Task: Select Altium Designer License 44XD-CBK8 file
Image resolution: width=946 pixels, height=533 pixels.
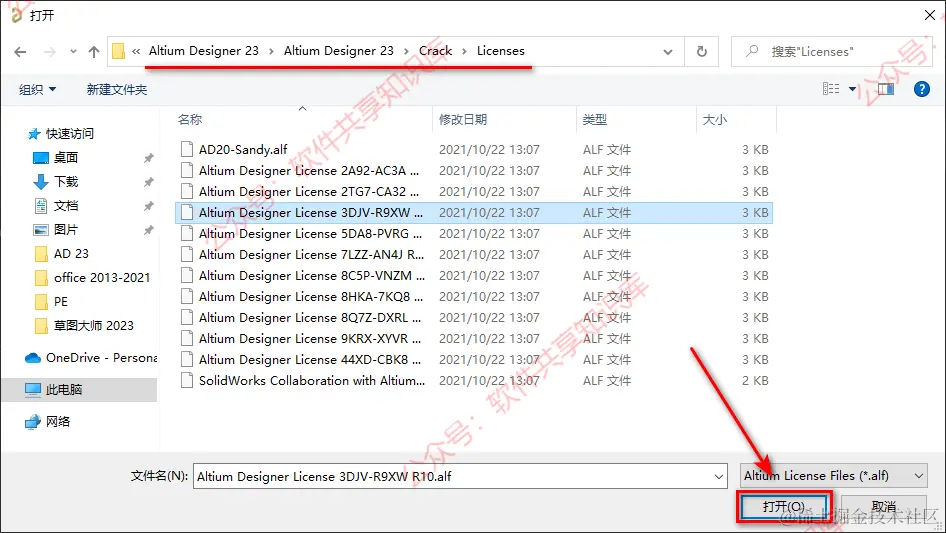Action: pos(474,360)
